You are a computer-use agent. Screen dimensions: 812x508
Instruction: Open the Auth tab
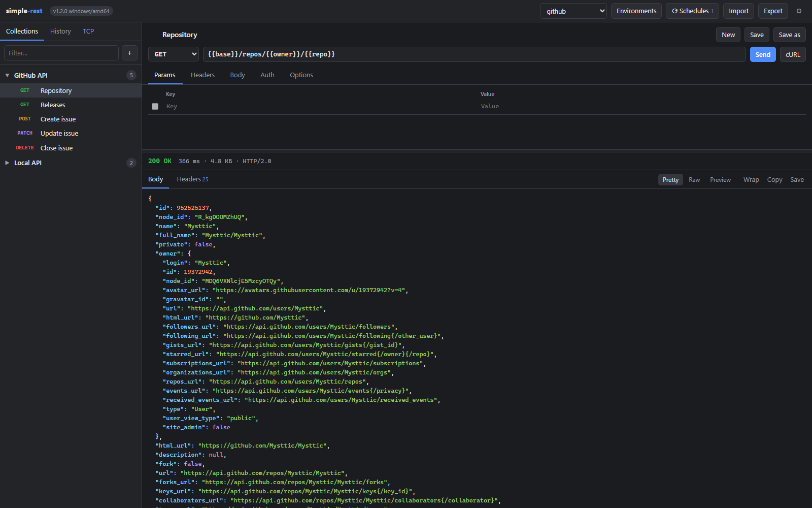267,75
